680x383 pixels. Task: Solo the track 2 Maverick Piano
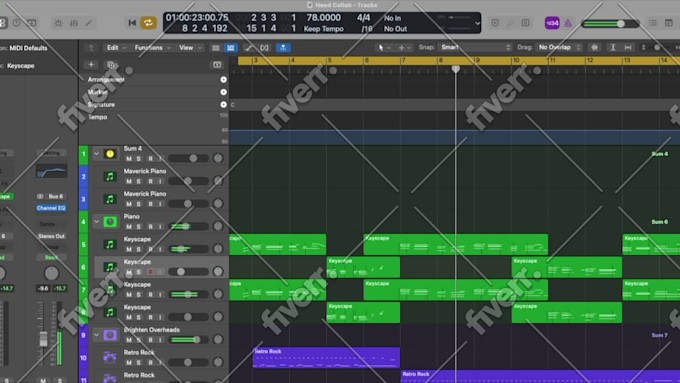click(139, 181)
